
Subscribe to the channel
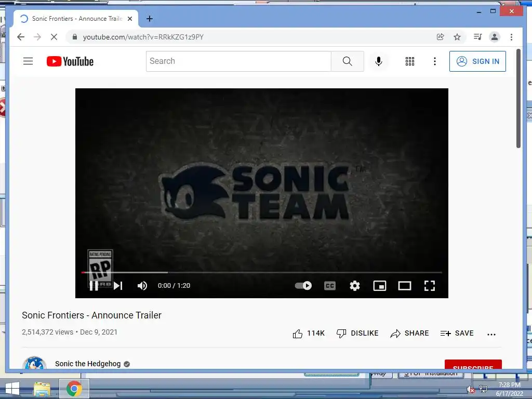point(473,364)
